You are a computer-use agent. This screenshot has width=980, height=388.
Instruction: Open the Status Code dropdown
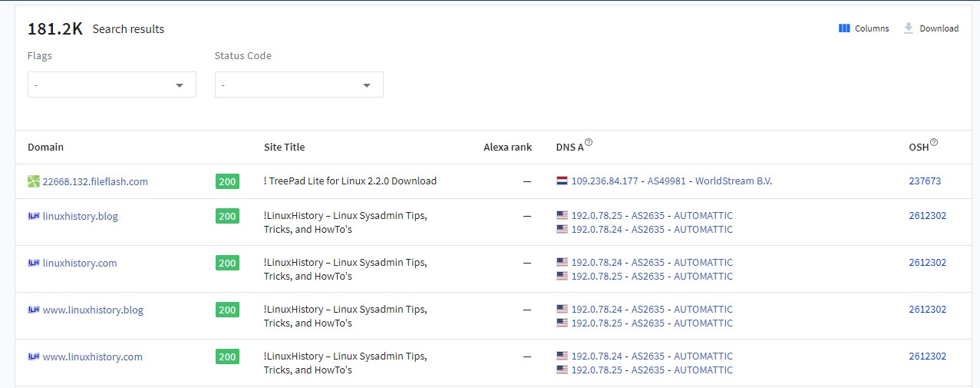(x=299, y=85)
